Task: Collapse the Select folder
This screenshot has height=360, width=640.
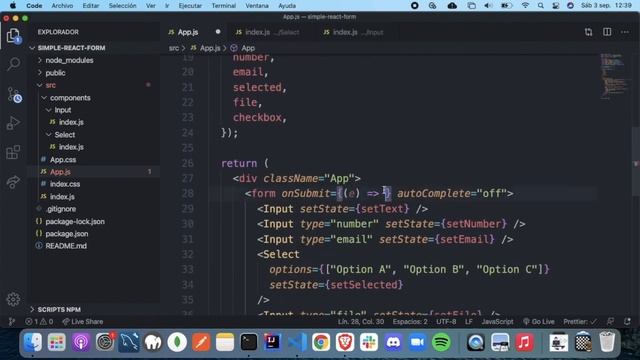Action: (x=64, y=134)
